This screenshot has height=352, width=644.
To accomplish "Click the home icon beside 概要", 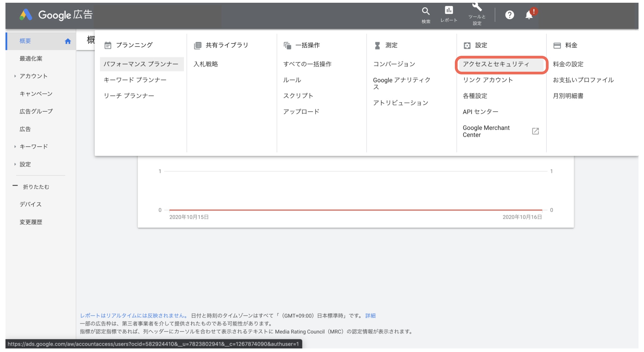I will (x=68, y=41).
